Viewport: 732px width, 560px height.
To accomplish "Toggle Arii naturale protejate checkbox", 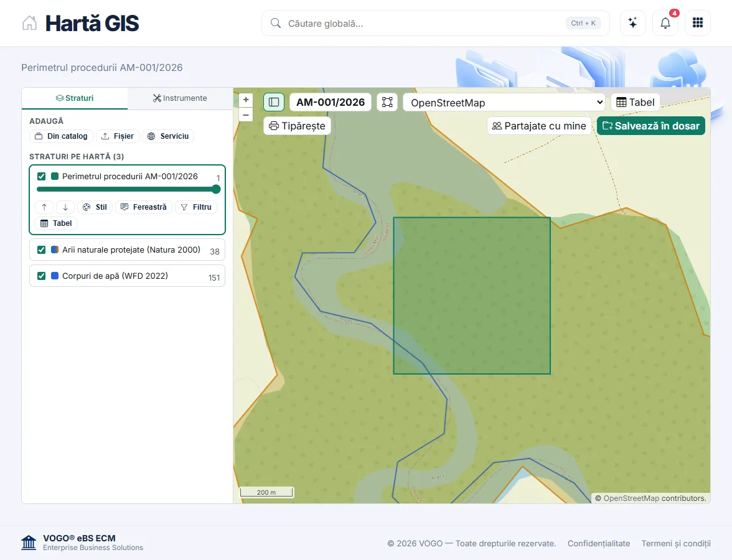I will [42, 250].
